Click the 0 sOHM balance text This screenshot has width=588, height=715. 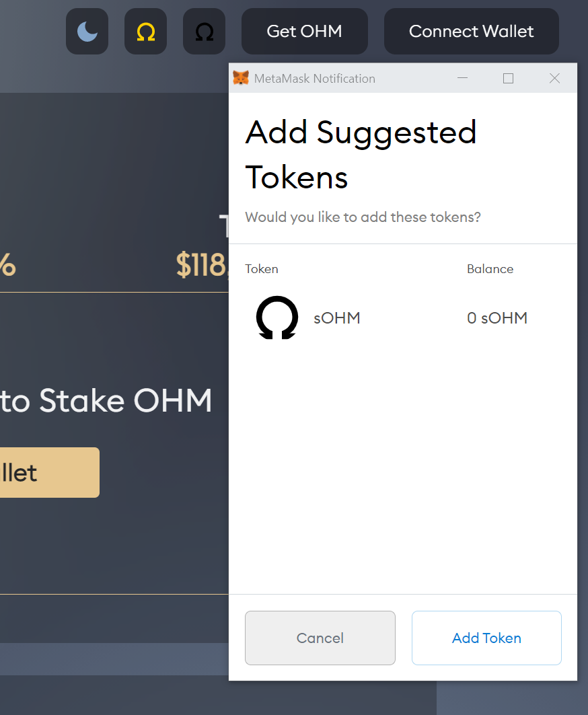pyautogui.click(x=497, y=317)
